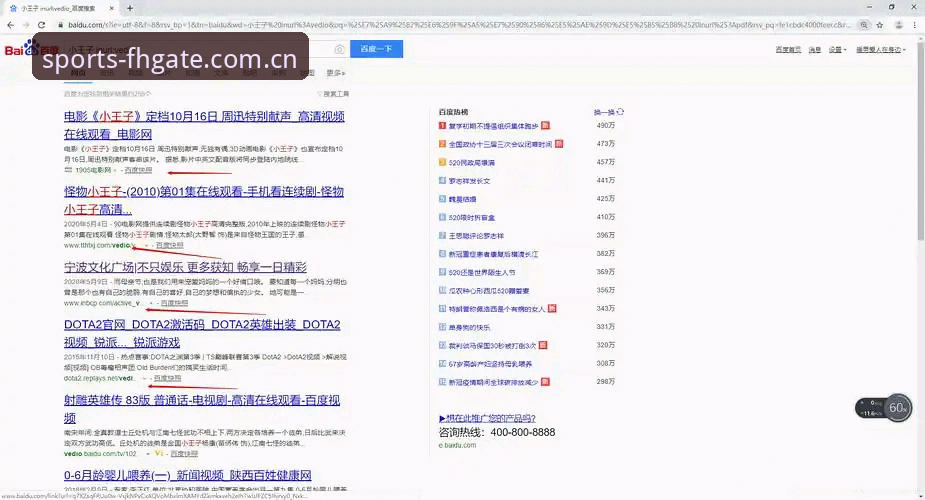Open the 设置 dropdown at top right
The height and width of the screenshot is (500, 925).
837,50
